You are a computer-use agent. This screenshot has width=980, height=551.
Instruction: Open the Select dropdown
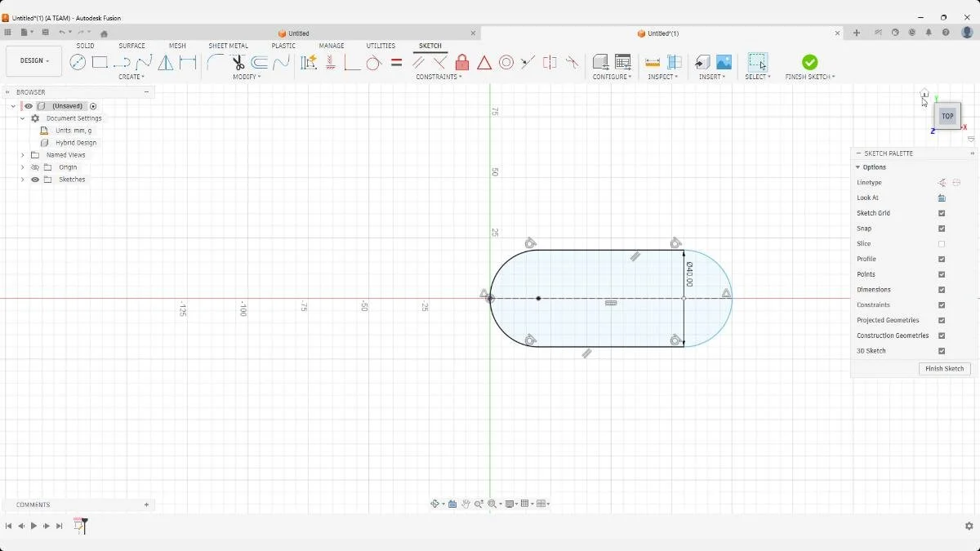pos(758,77)
